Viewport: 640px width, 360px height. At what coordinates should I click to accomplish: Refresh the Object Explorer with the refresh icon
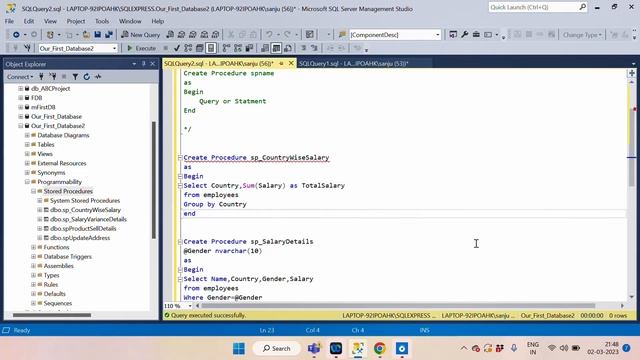coord(87,76)
